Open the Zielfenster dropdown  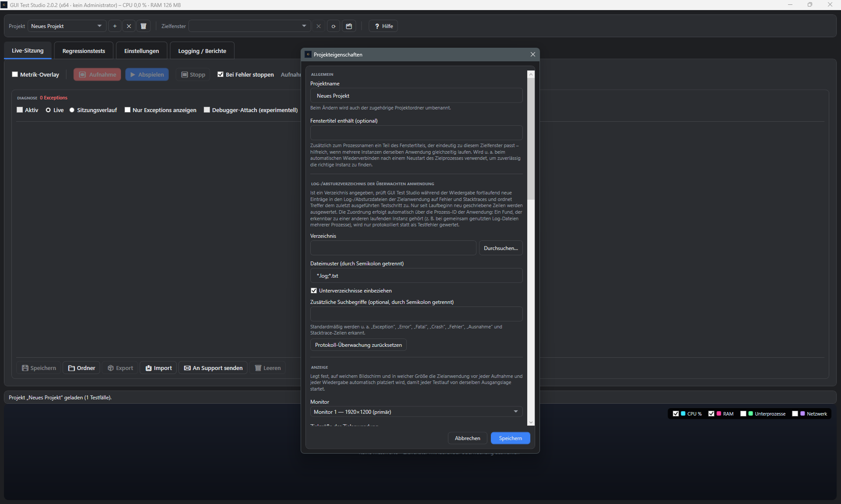click(x=249, y=26)
